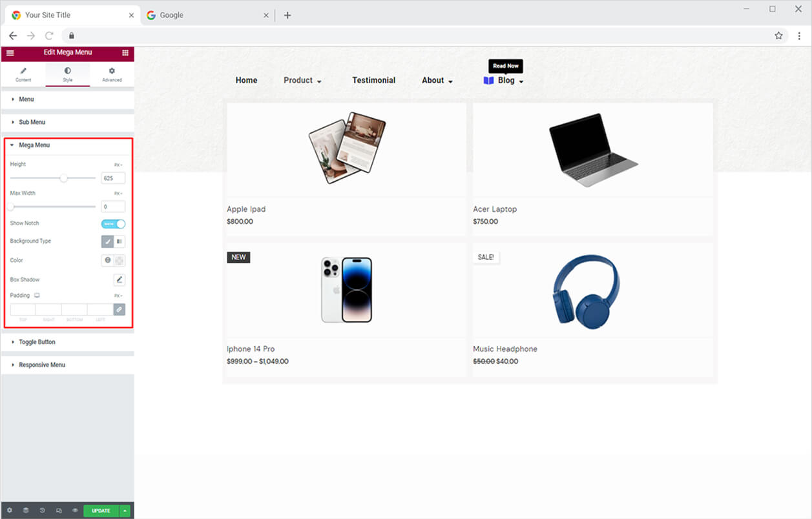Open the History icon in bottom bar

[x=43, y=511]
